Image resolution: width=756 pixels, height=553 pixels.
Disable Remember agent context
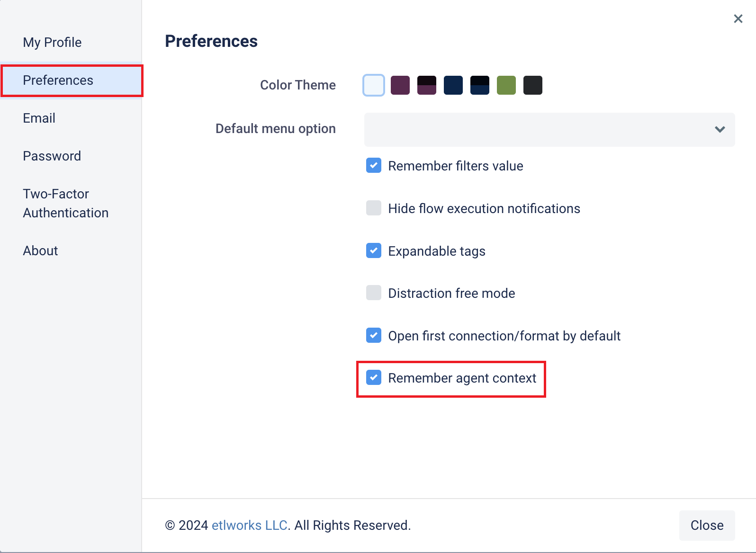coord(374,377)
